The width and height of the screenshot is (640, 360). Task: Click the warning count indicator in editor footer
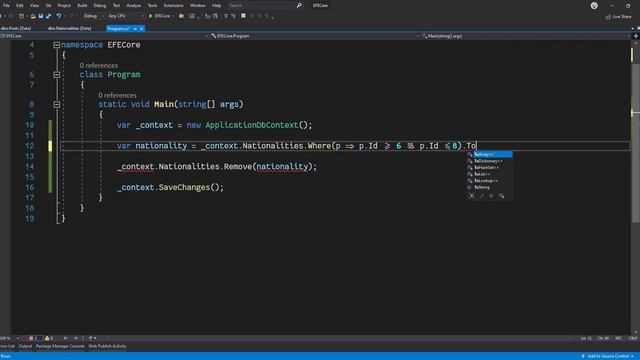click(x=49, y=338)
